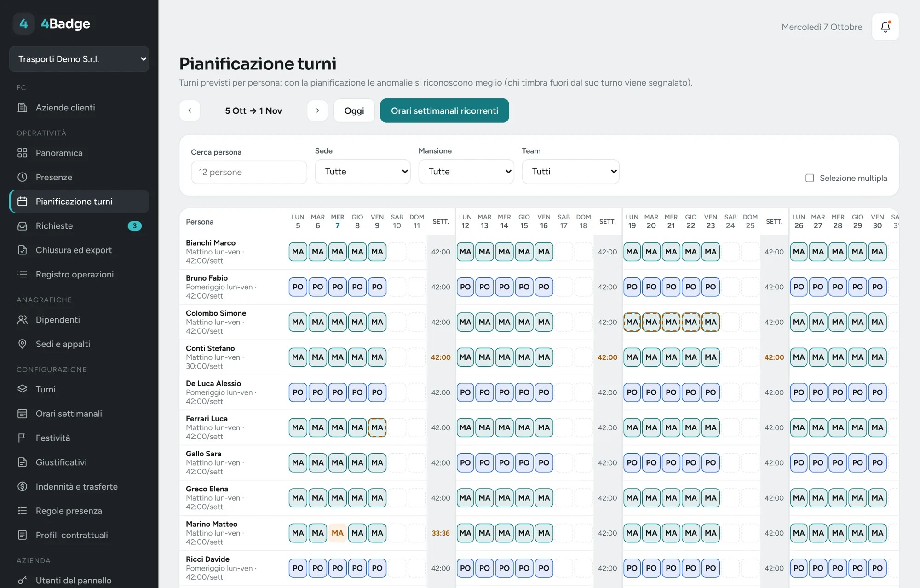Enable the Selezione multipla checkbox
920x588 pixels.
810,178
